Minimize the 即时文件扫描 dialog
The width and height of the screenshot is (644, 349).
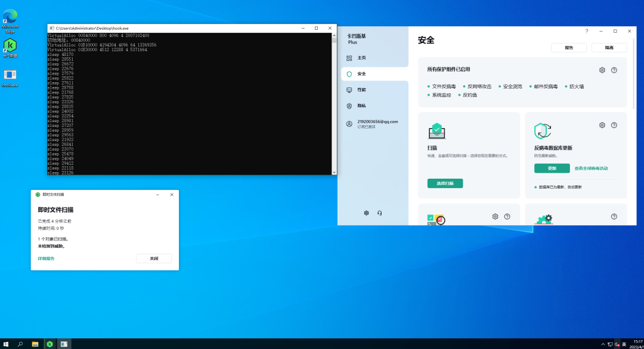coord(157,195)
